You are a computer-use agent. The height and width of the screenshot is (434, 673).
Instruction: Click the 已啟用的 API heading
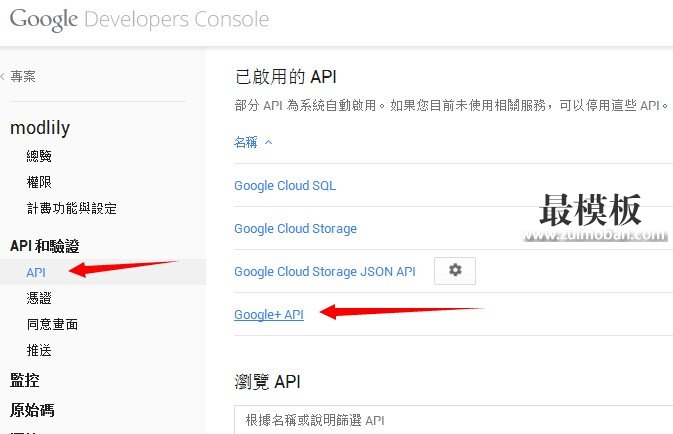(x=286, y=77)
